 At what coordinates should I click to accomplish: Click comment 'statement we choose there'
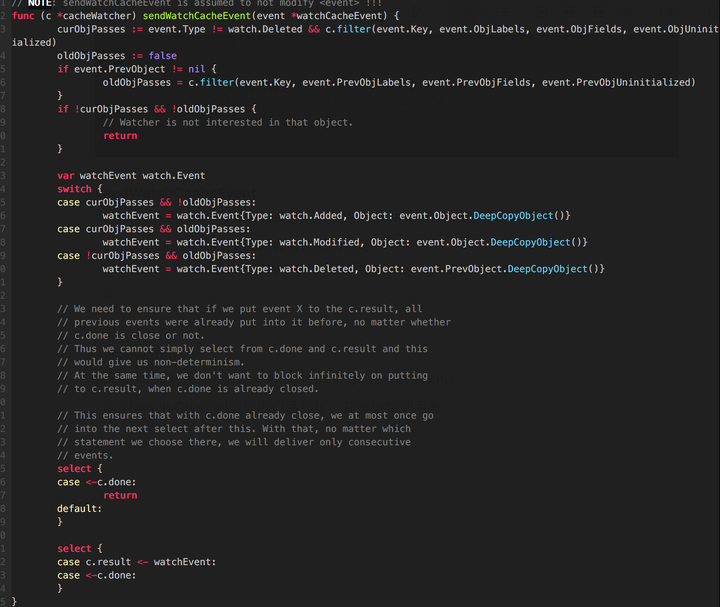234,442
